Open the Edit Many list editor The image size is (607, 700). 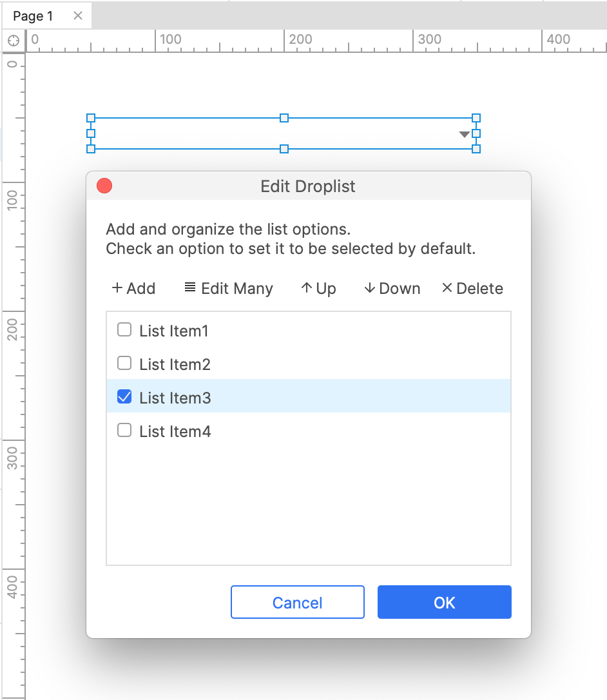229,288
